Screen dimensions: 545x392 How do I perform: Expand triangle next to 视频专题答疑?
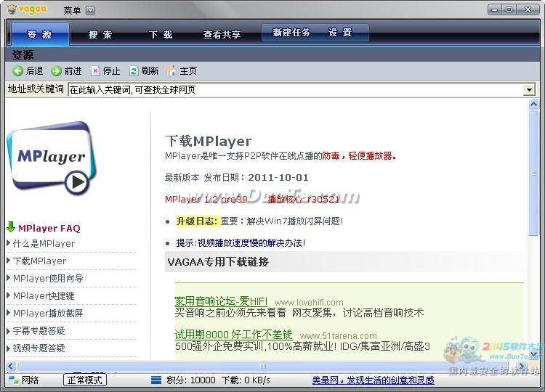click(8, 348)
